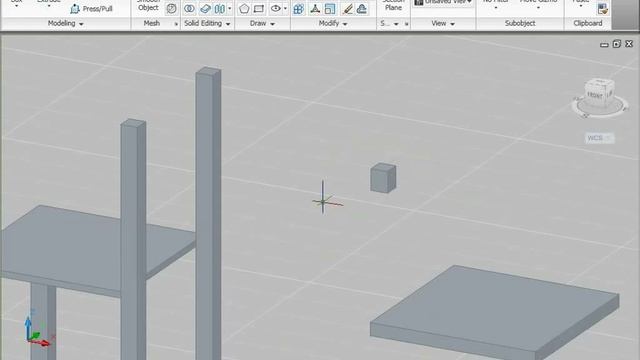Open the dropdown after the third Solid Editing icon
This screenshot has height=360, width=640.
(x=230, y=9)
